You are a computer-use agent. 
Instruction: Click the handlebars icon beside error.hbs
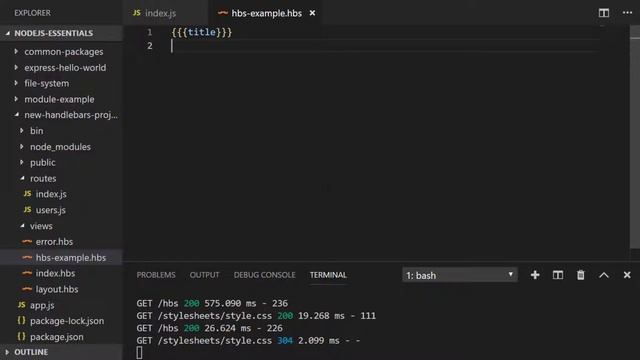point(27,241)
